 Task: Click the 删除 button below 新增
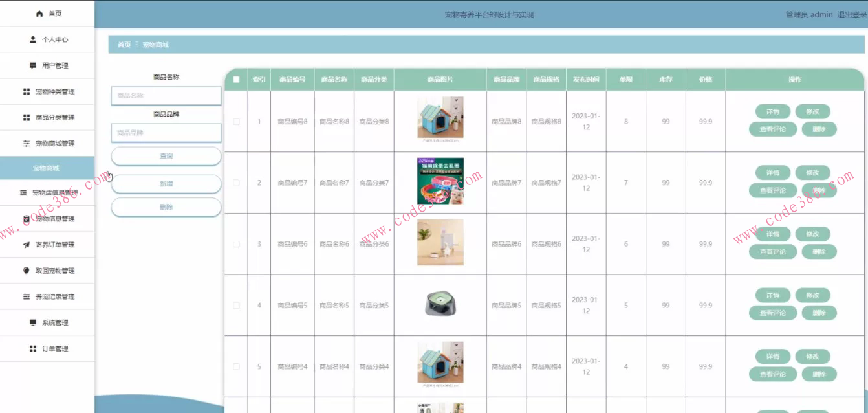coord(166,207)
